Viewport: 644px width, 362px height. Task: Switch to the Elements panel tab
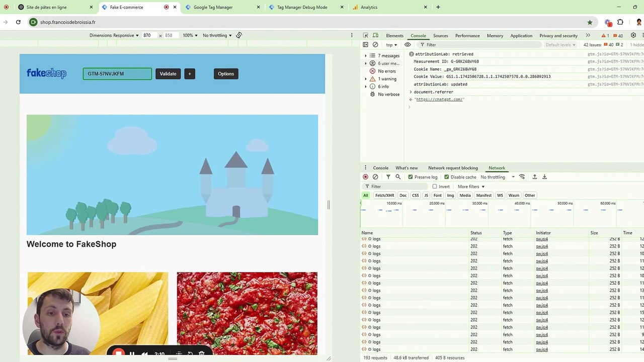[394, 36]
